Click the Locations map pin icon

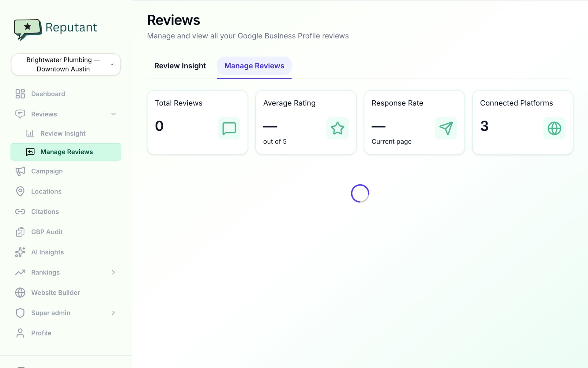(20, 191)
